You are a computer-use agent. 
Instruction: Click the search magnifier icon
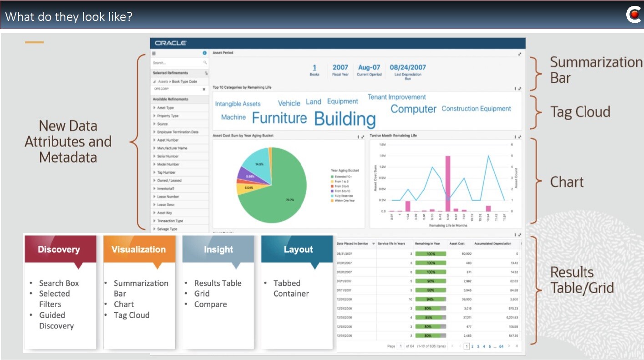click(x=205, y=63)
